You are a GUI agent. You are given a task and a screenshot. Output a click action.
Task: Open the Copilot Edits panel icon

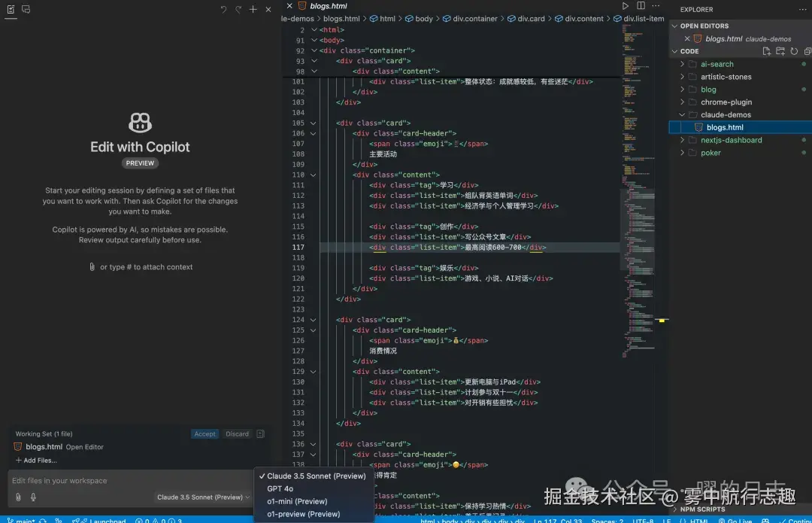click(x=11, y=9)
